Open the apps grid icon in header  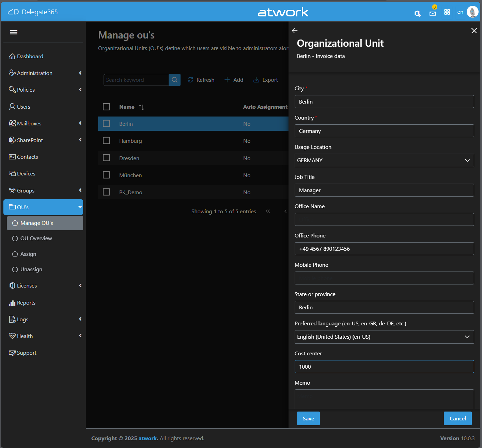(447, 12)
